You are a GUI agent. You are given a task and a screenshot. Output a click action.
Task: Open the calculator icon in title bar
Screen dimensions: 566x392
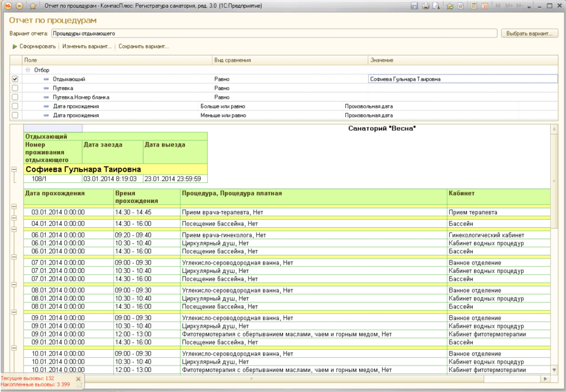pyautogui.click(x=474, y=6)
